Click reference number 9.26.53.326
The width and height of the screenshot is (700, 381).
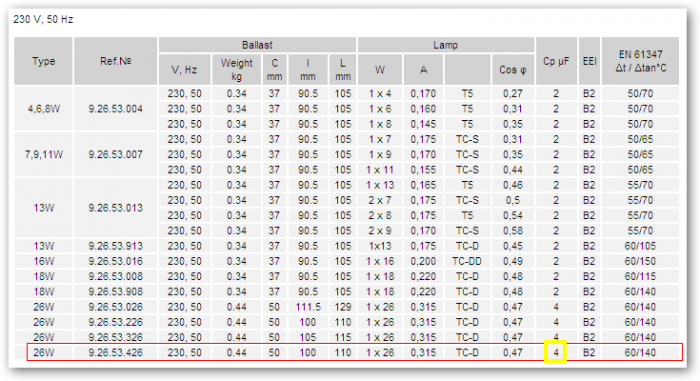pos(115,337)
